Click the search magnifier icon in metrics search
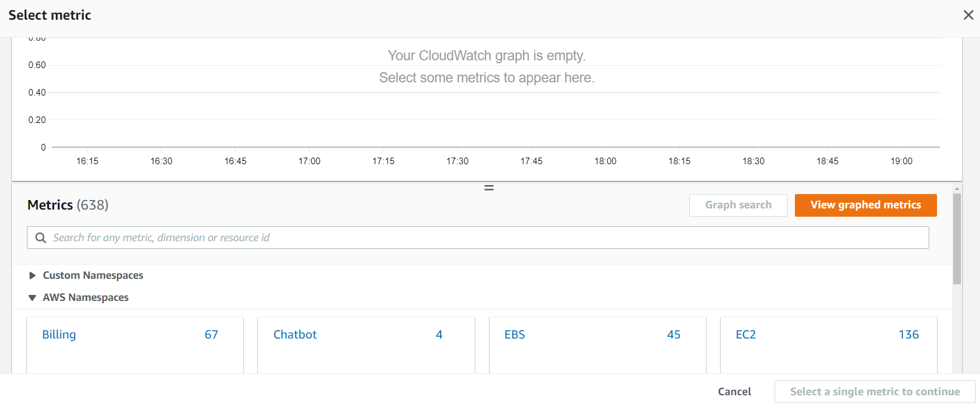 [40, 237]
